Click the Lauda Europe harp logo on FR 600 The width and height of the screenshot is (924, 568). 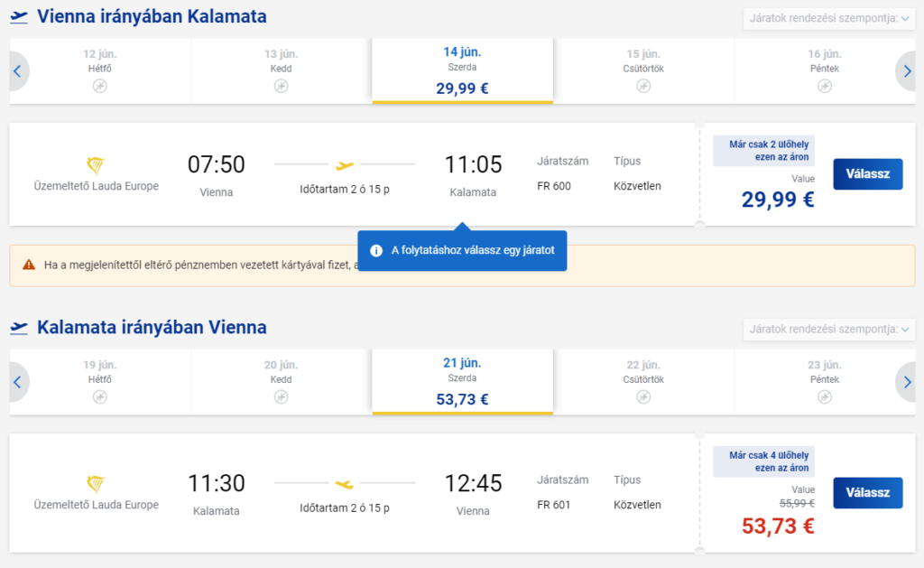[96, 165]
